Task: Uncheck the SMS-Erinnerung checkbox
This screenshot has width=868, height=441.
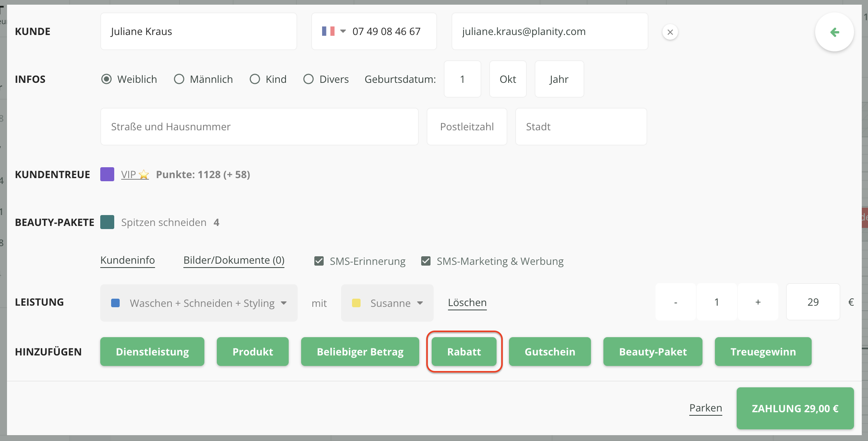Action: (319, 261)
